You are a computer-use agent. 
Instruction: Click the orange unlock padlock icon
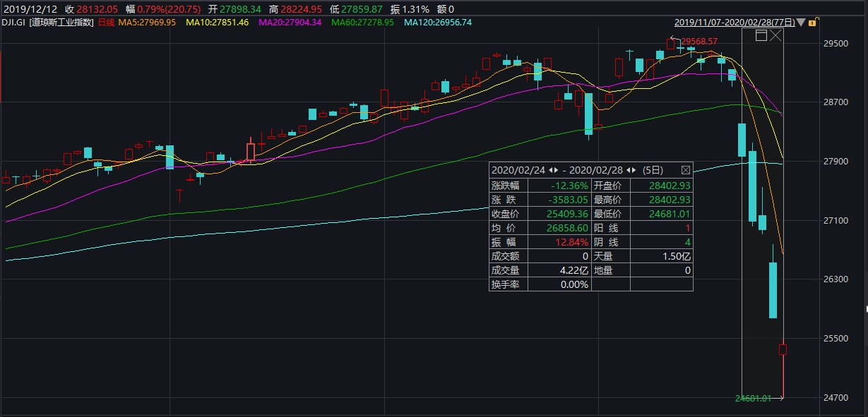point(812,23)
